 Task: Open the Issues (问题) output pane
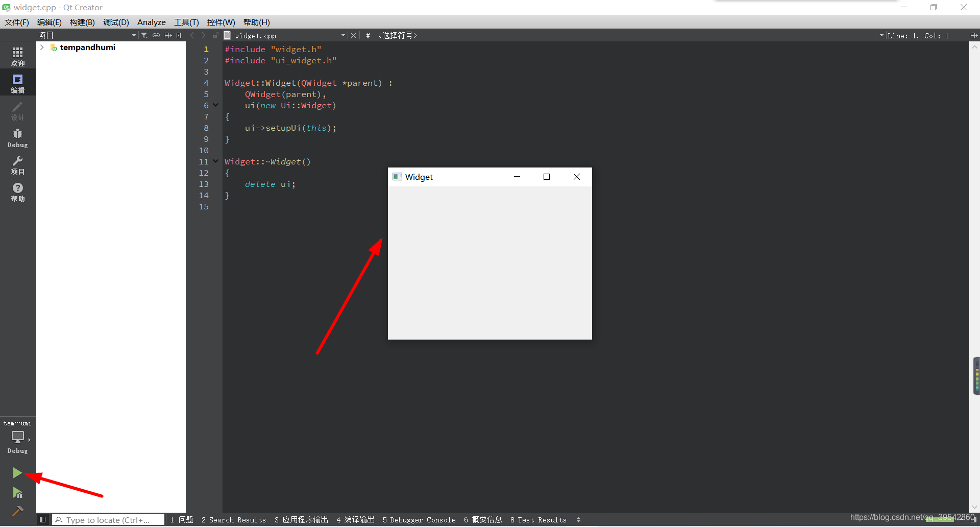182,520
